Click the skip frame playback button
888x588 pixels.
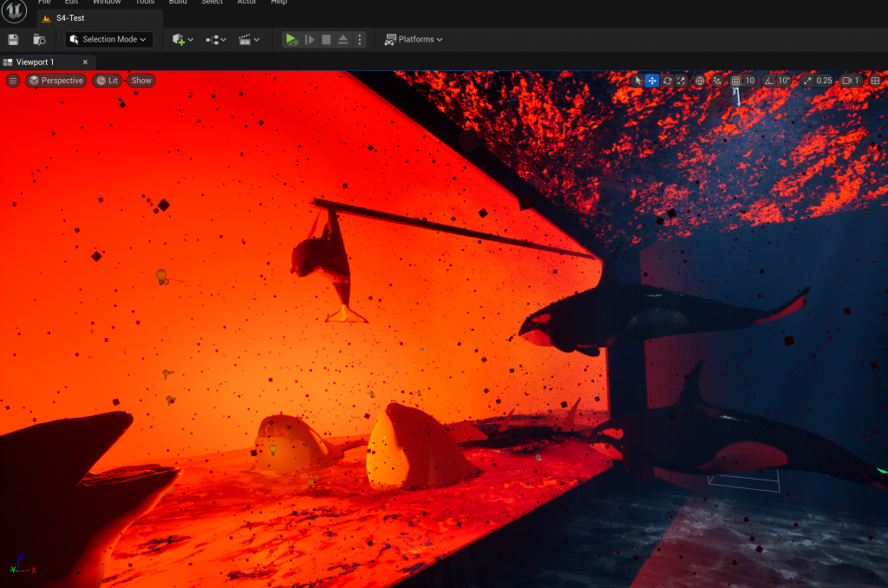(310, 39)
